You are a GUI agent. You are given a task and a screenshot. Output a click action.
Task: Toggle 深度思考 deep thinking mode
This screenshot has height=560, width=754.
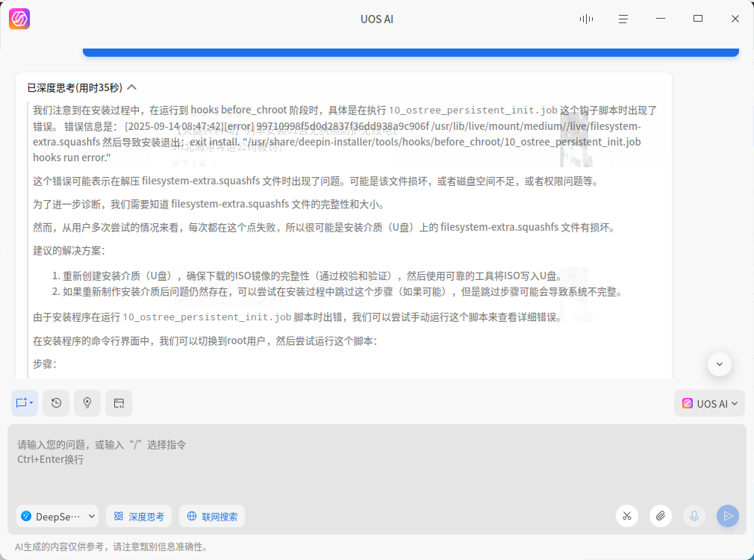coord(139,517)
